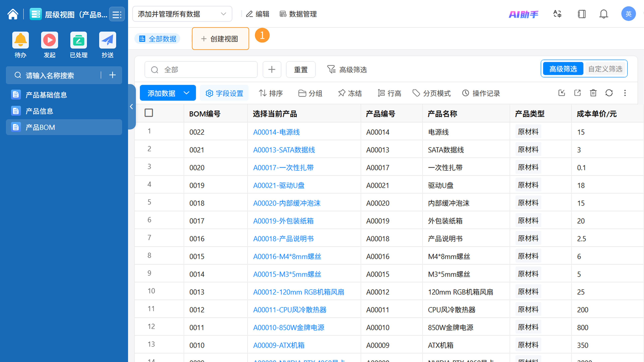Select the 全部数据 view tab

[x=157, y=39]
